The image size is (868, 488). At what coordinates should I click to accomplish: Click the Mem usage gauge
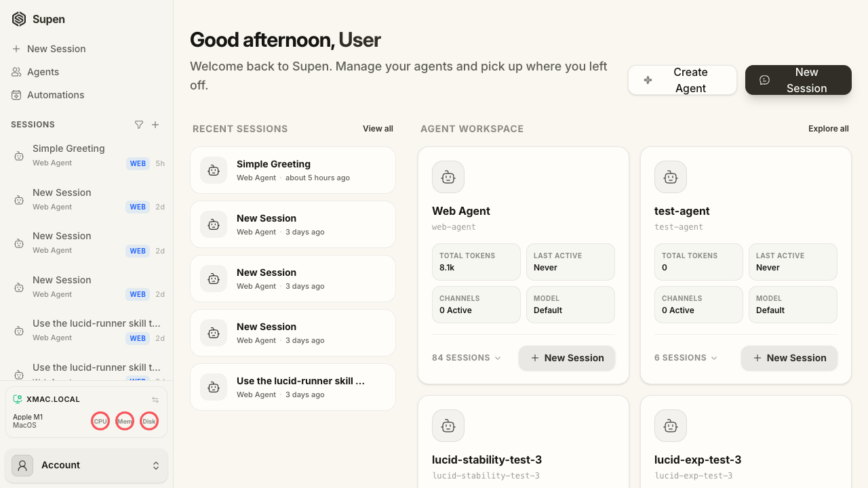tap(125, 421)
